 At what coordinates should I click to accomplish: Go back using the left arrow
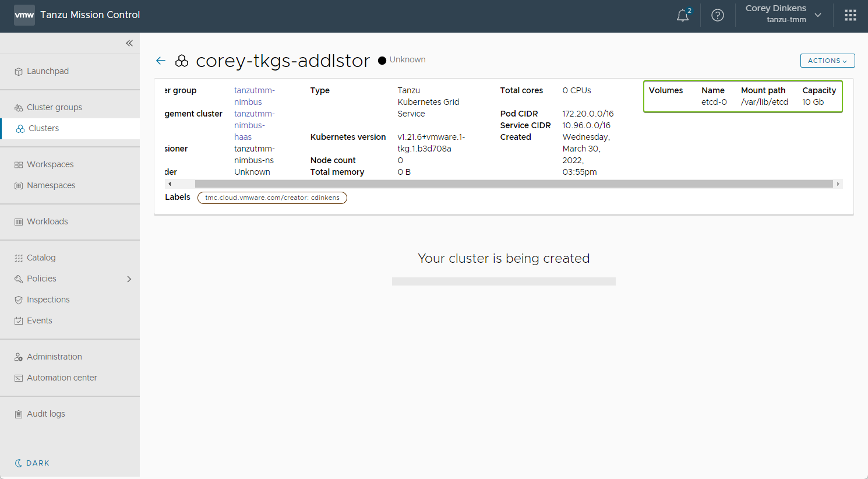click(x=161, y=61)
